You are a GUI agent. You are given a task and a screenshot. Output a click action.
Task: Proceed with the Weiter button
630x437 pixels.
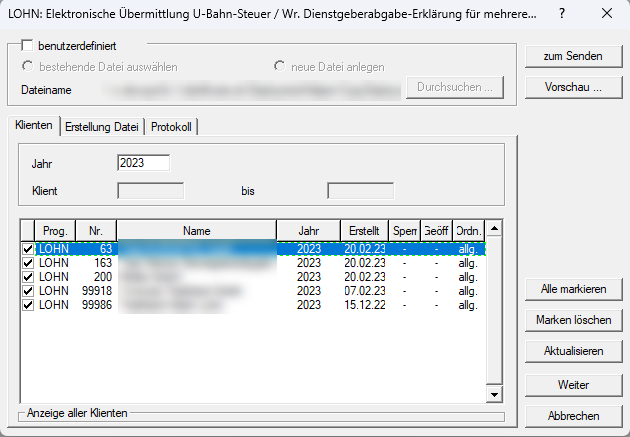(573, 384)
